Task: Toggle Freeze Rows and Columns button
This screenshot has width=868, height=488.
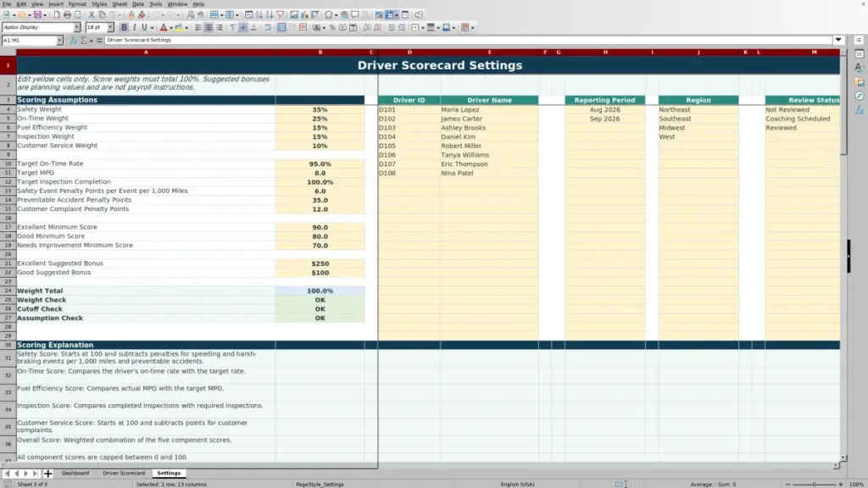Action: pyautogui.click(x=389, y=14)
